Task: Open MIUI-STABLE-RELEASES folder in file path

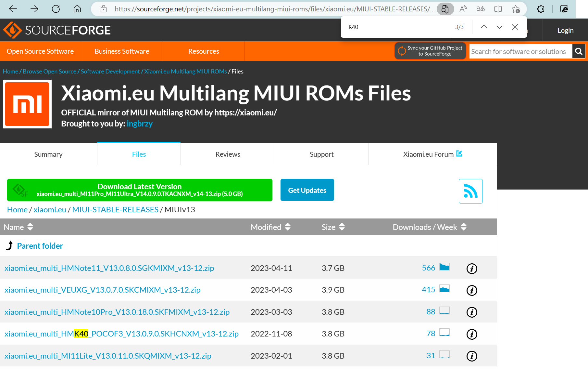Action: click(x=115, y=210)
